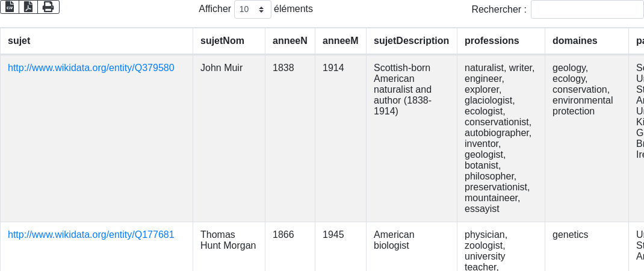Image resolution: width=644 pixels, height=271 pixels.
Task: Sort table by anneeM column
Action: [x=340, y=41]
